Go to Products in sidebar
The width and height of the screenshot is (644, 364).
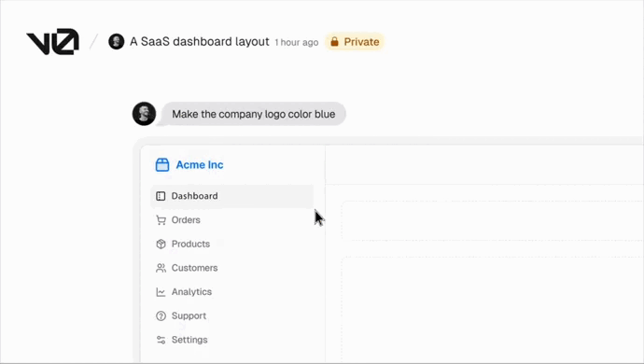232,244
